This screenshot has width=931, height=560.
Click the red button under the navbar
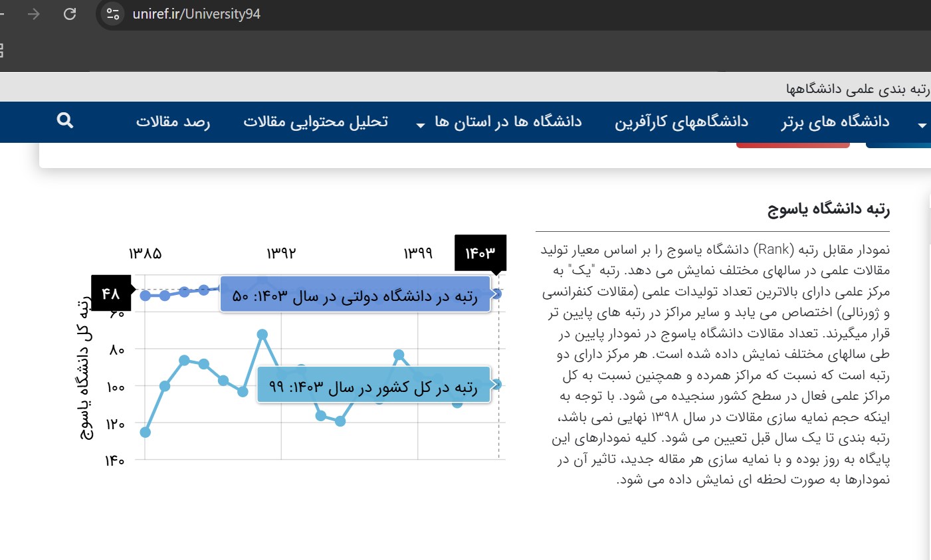tap(793, 145)
